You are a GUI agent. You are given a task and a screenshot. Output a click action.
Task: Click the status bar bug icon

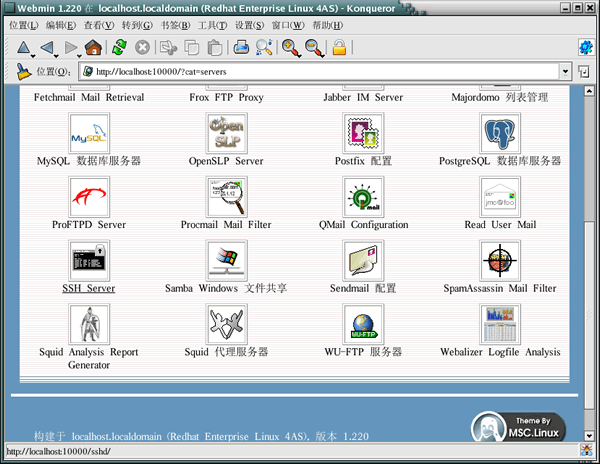pos(586,450)
